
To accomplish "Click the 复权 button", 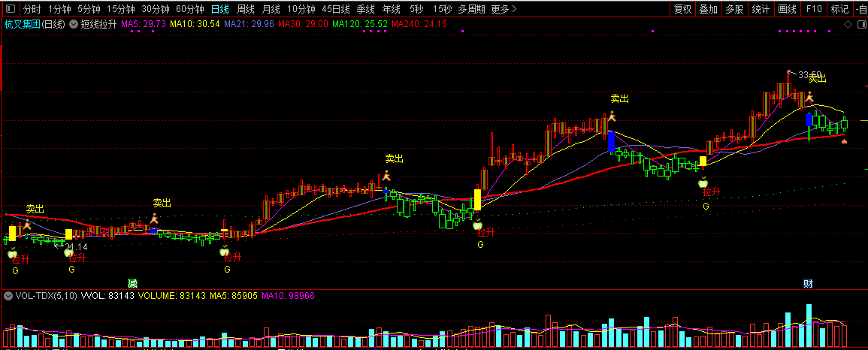I will point(682,9).
